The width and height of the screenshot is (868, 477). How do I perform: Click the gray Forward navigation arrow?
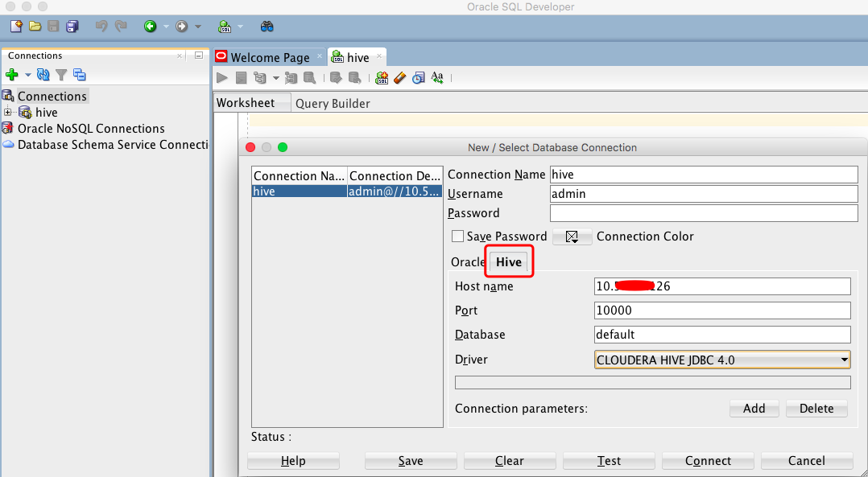pos(182,26)
